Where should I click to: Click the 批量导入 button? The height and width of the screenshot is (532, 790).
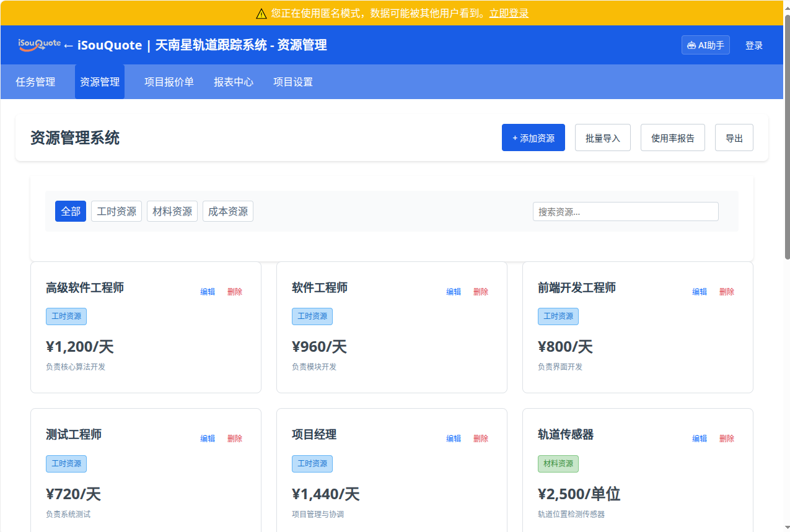pyautogui.click(x=602, y=137)
